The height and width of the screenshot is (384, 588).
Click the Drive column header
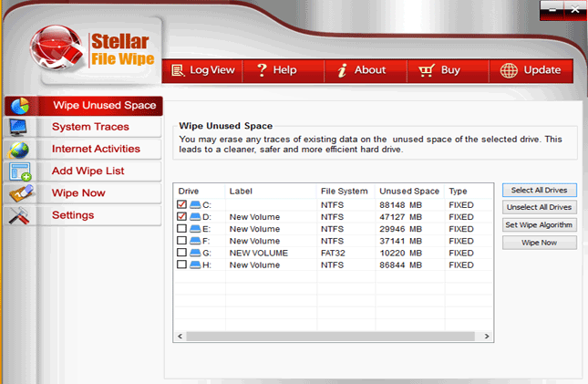pos(200,191)
